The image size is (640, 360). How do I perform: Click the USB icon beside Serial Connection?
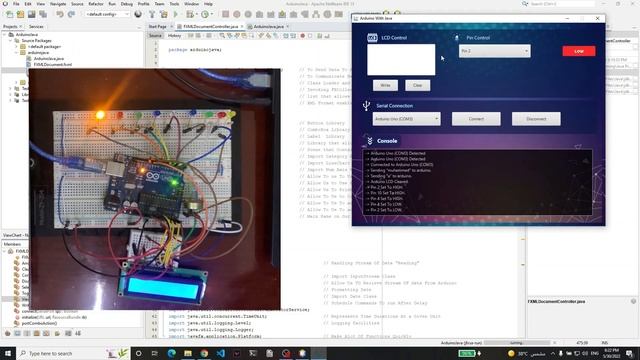366,106
